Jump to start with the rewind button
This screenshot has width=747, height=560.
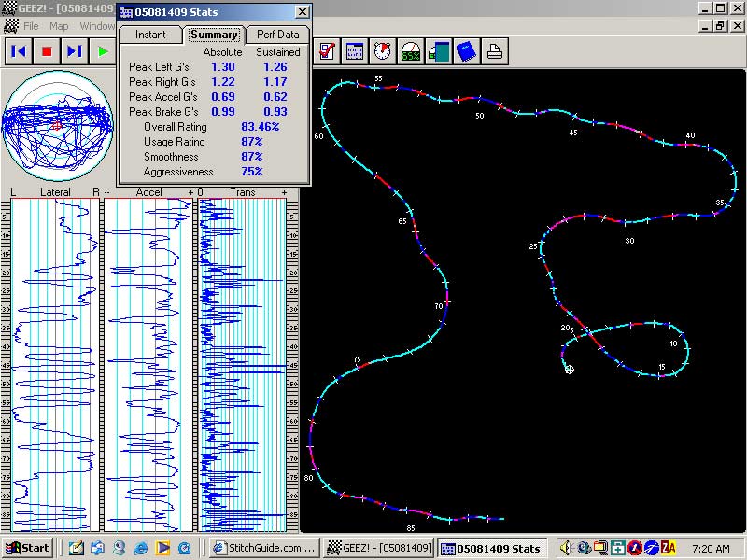pos(19,51)
